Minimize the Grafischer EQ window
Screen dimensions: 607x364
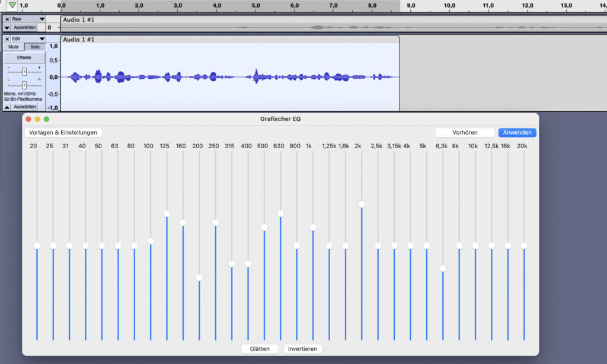[x=37, y=119]
